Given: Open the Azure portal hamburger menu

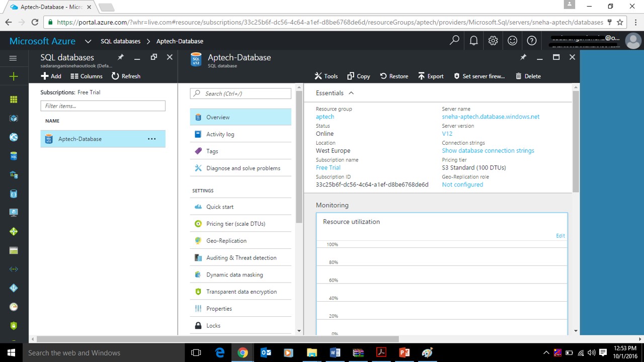Looking at the screenshot, I should [x=14, y=58].
